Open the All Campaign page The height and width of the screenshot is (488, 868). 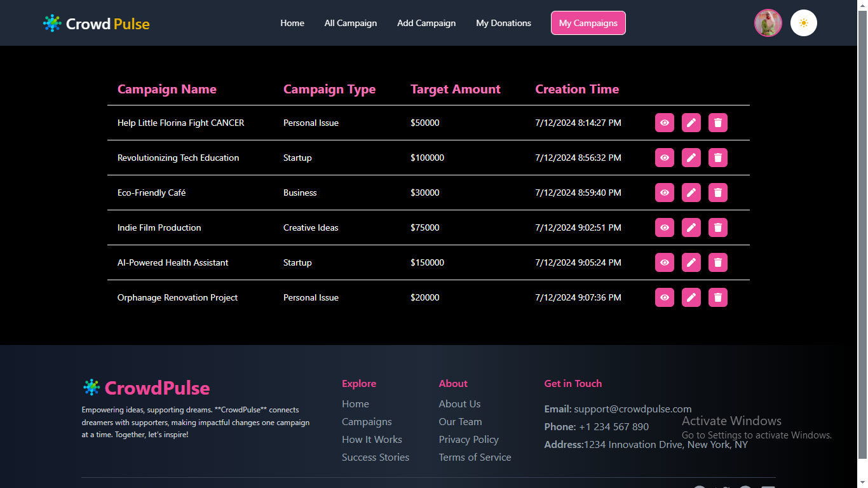[350, 23]
